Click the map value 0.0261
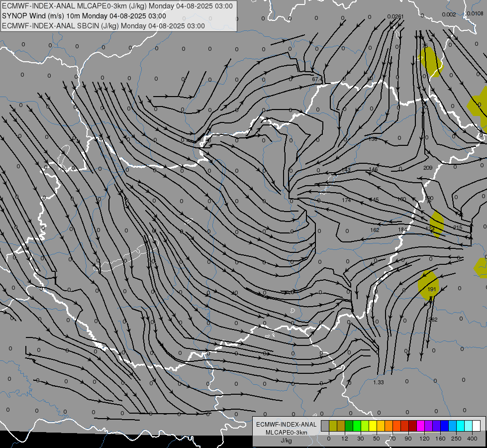487x448 pixels. 395,16
